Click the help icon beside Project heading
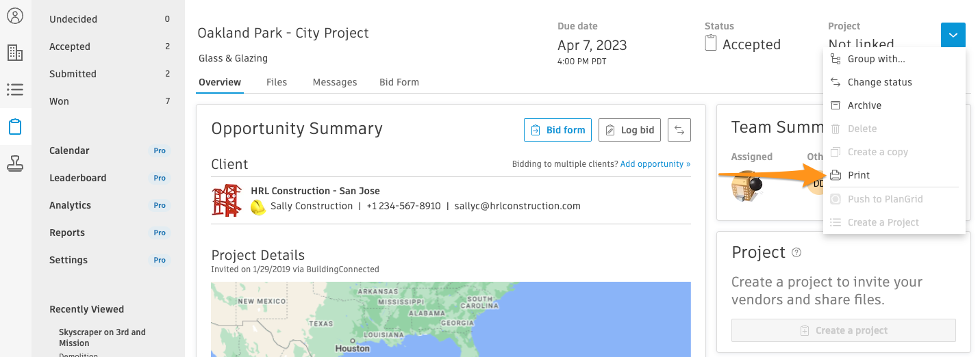 click(x=796, y=252)
